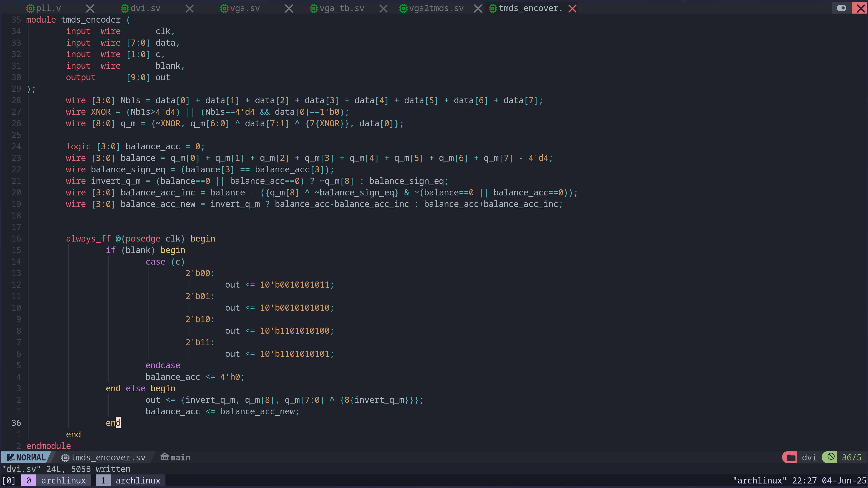Click the "dvi.sv" 24L written message
Screen dimensions: 868x488
(66, 469)
